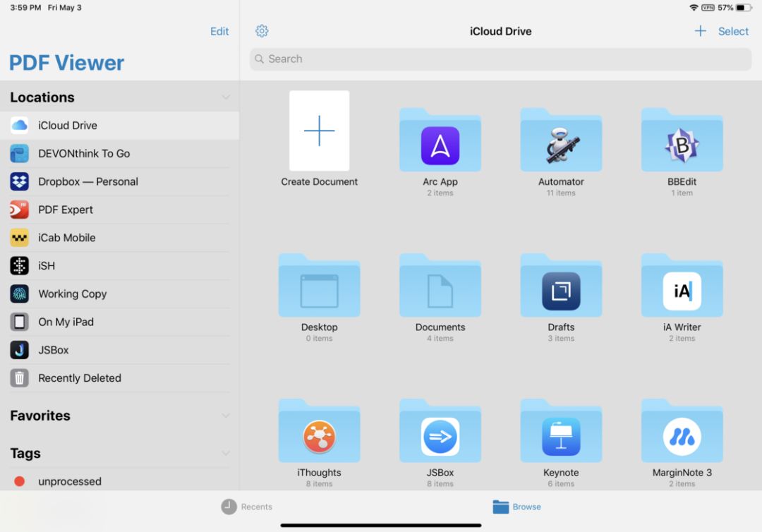Select the On My iPad icon

20,322
